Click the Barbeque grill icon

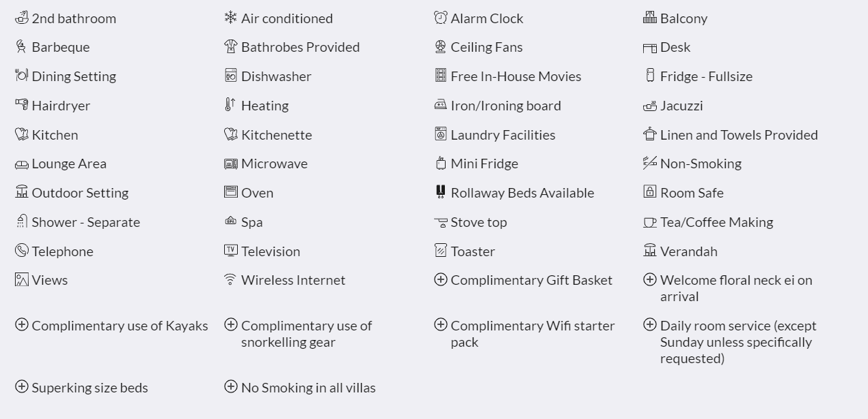(22, 46)
